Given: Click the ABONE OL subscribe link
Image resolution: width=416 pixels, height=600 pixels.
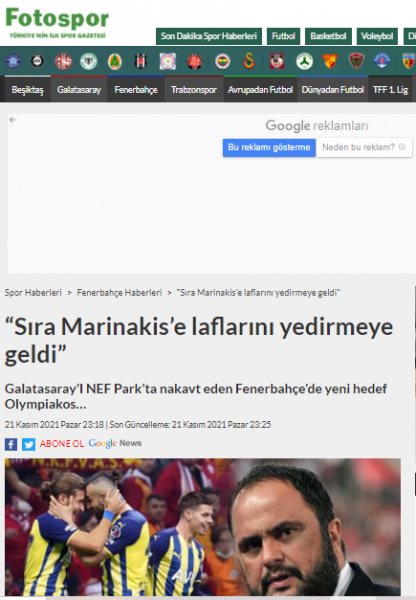Looking at the screenshot, I should tap(62, 443).
